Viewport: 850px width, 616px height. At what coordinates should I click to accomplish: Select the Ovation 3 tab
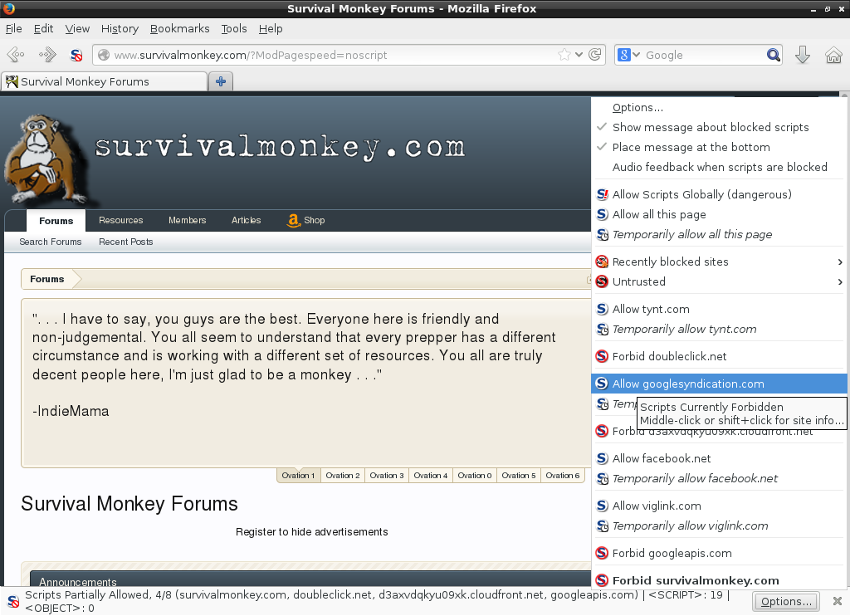coord(387,476)
